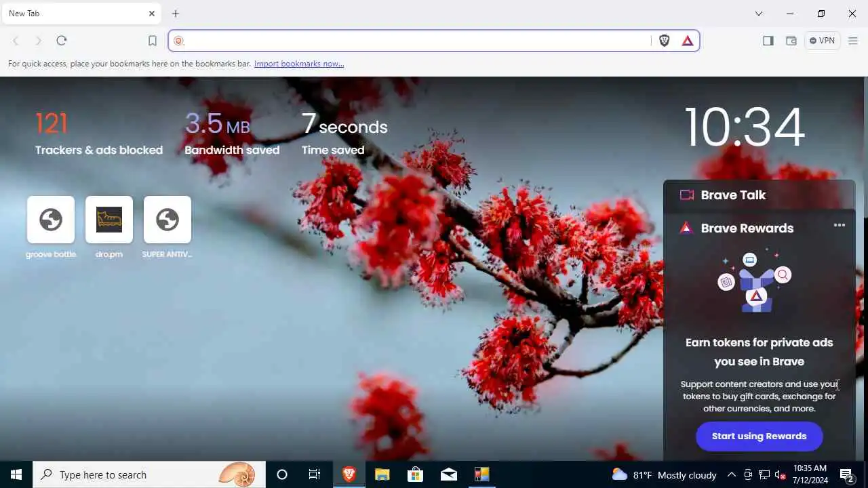Screen dimensions: 868x488
Task: Bookmark this page with bookmark icon
Action: 153,41
